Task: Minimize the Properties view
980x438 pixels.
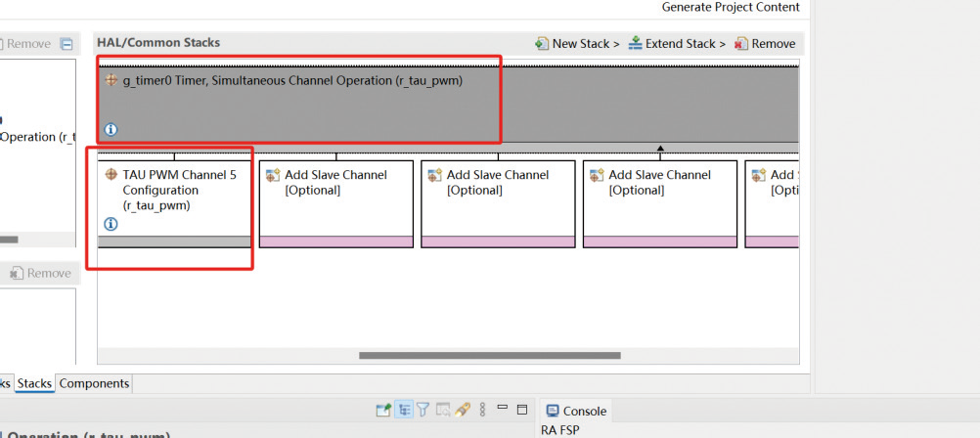Action: point(502,407)
